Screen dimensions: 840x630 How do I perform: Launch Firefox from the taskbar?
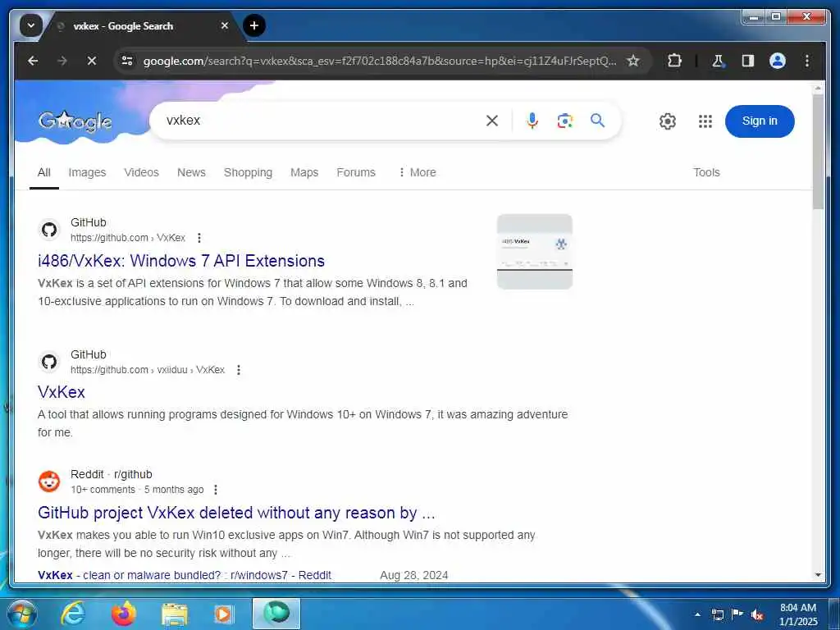[x=124, y=614]
